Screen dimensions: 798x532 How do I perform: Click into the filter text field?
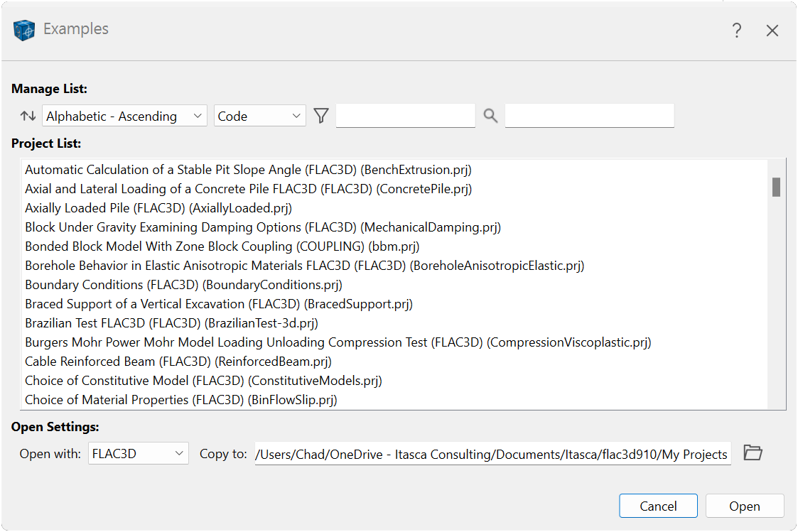[x=405, y=116]
